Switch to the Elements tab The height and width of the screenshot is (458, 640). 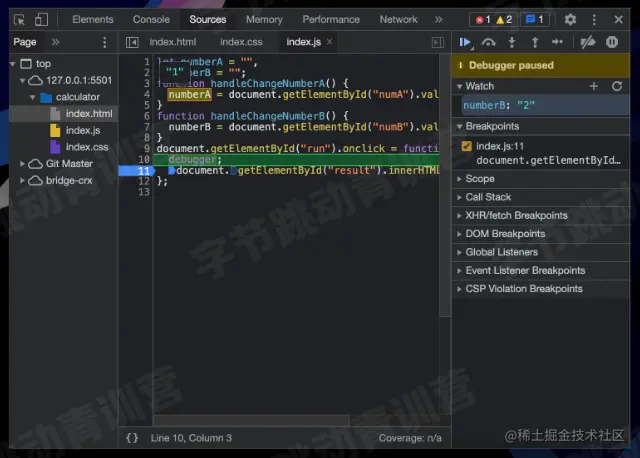tap(93, 20)
